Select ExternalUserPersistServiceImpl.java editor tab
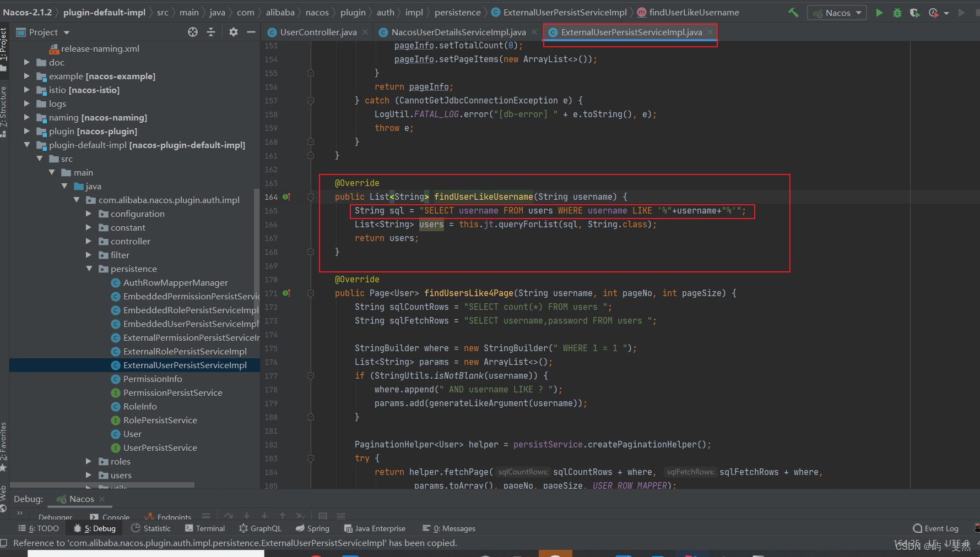The height and width of the screenshot is (557, 980). pos(631,32)
